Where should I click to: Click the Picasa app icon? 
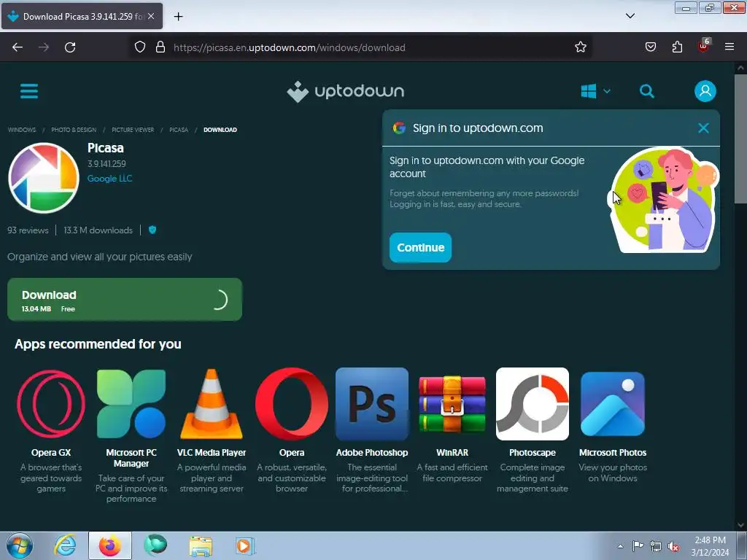coord(44,178)
